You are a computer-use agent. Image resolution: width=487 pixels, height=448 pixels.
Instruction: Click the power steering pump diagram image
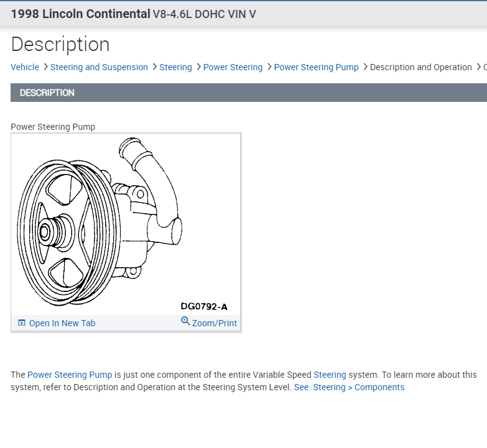click(x=124, y=224)
